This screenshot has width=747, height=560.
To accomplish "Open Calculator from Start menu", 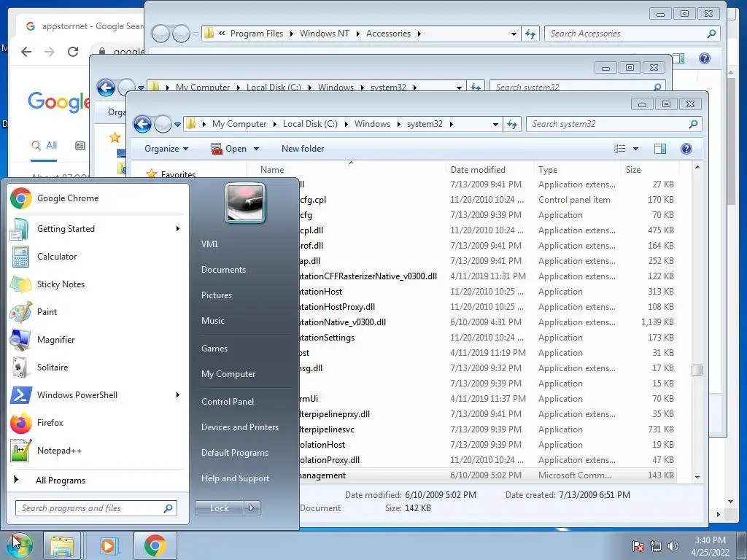I will [x=98, y=256].
